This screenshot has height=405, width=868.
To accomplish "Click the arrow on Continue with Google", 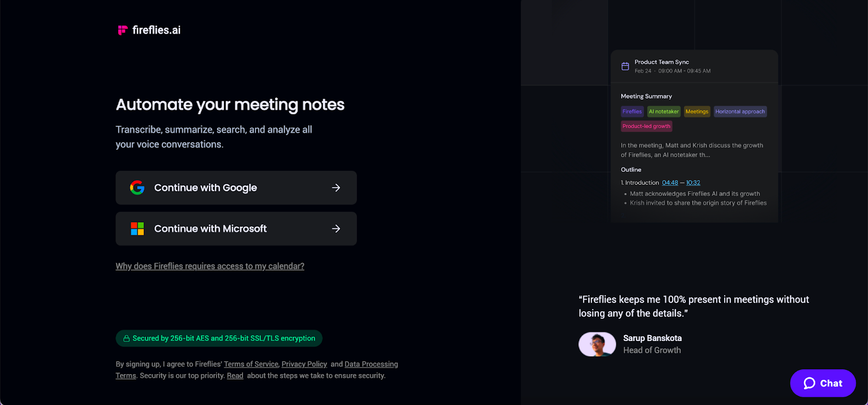I will tap(336, 188).
